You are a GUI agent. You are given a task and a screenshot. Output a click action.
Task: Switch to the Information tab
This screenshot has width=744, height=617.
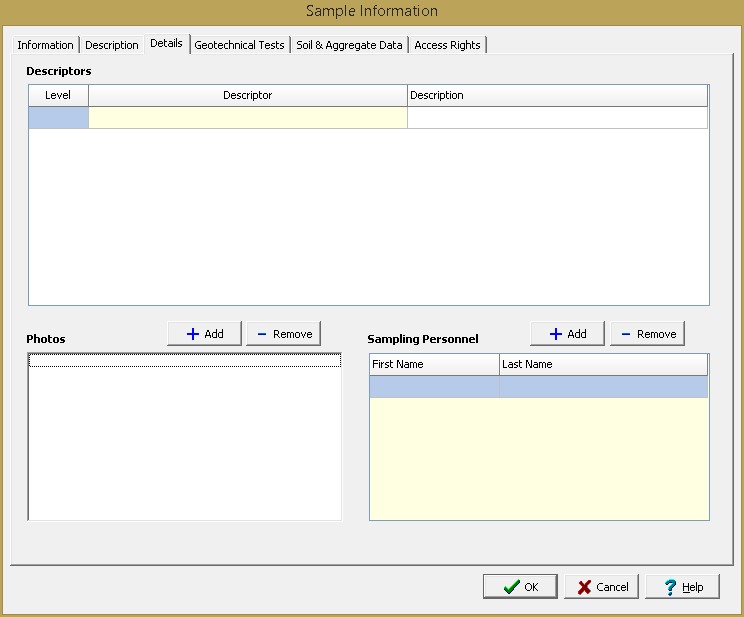click(45, 45)
